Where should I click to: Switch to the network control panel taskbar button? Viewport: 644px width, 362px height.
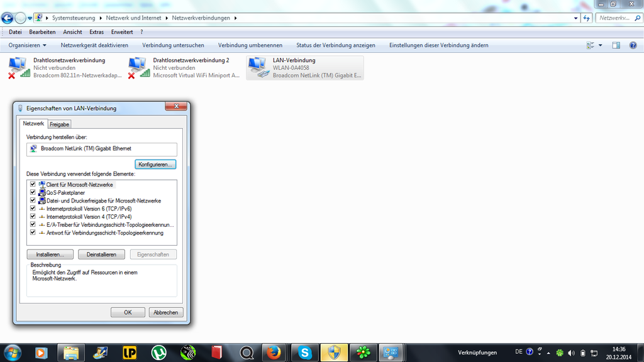click(391, 353)
